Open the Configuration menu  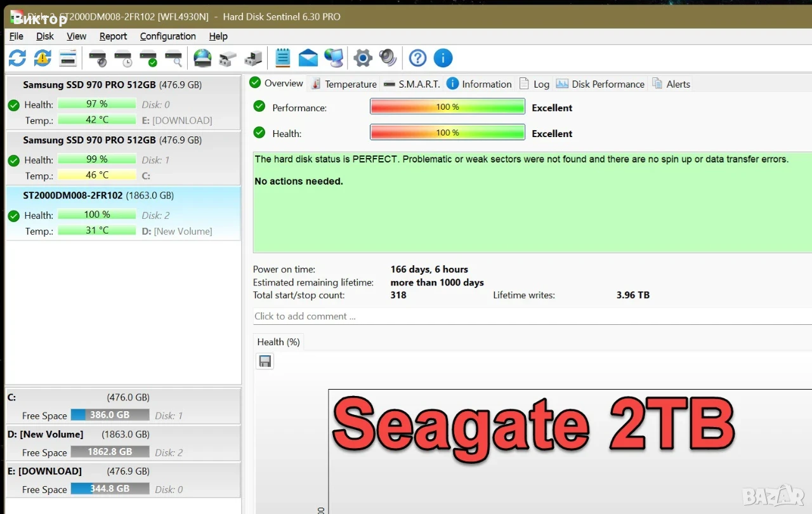pyautogui.click(x=167, y=36)
